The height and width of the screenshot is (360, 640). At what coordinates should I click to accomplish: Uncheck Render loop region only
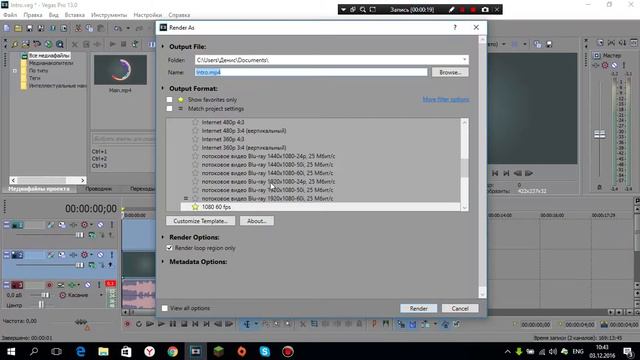[169, 248]
